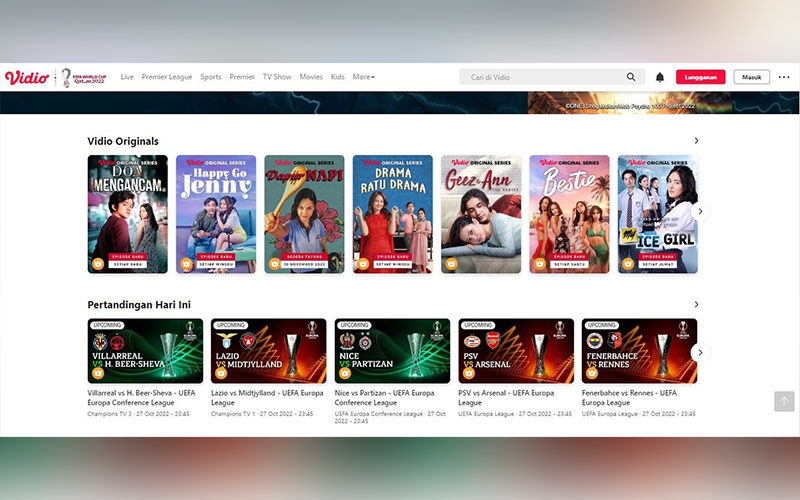This screenshot has width=800, height=500.
Task: Expand the More dropdown menu
Action: tap(363, 77)
